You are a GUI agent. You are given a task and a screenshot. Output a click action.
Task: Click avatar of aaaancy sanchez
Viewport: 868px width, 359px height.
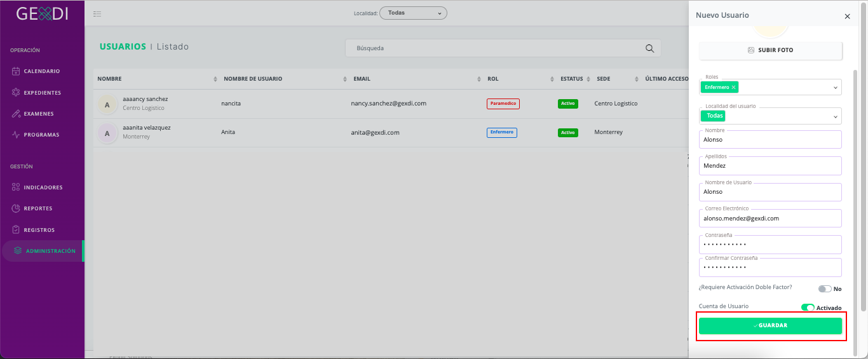point(107,104)
